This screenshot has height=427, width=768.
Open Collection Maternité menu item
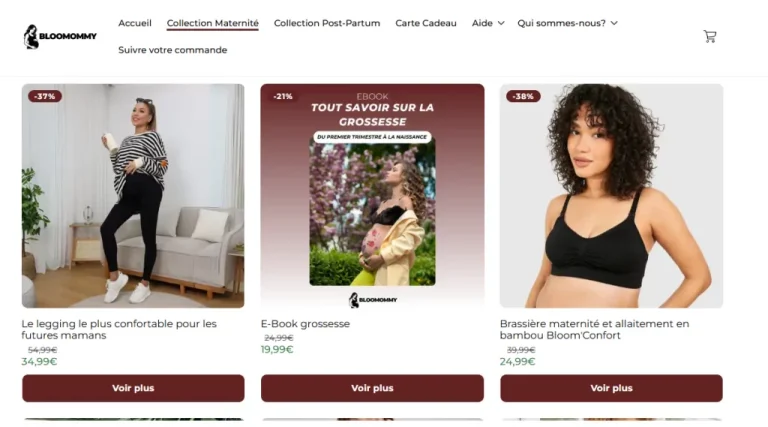pyautogui.click(x=213, y=23)
